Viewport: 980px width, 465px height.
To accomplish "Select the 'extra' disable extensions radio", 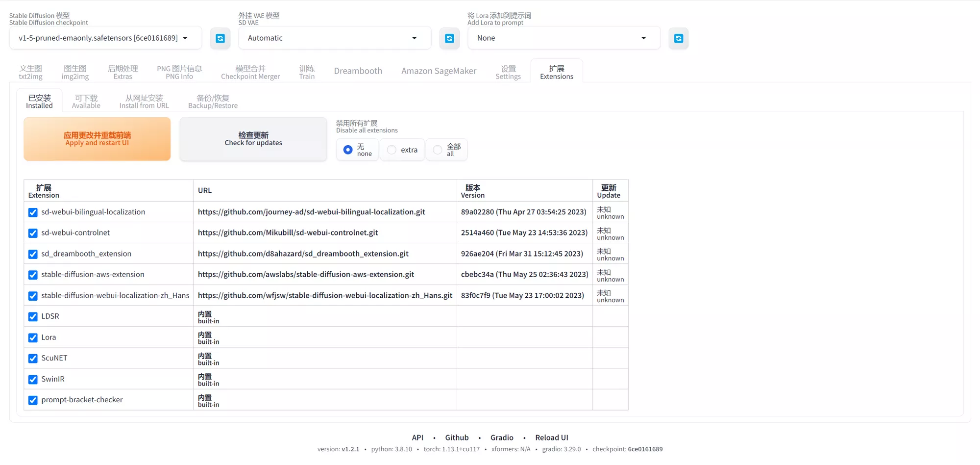I will point(392,150).
